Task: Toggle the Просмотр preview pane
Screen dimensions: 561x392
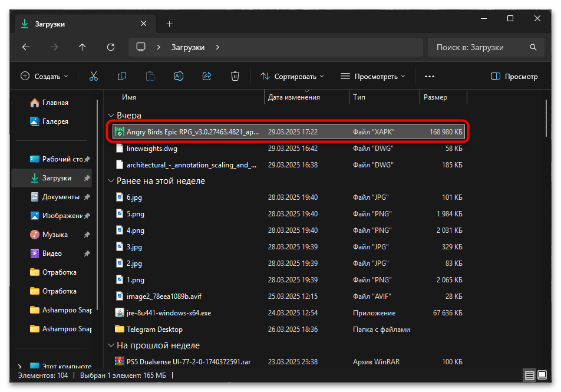Action: [514, 76]
